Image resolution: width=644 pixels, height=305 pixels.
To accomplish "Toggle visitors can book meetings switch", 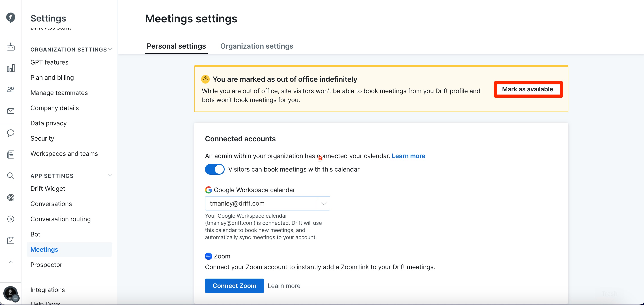I will click(x=215, y=169).
